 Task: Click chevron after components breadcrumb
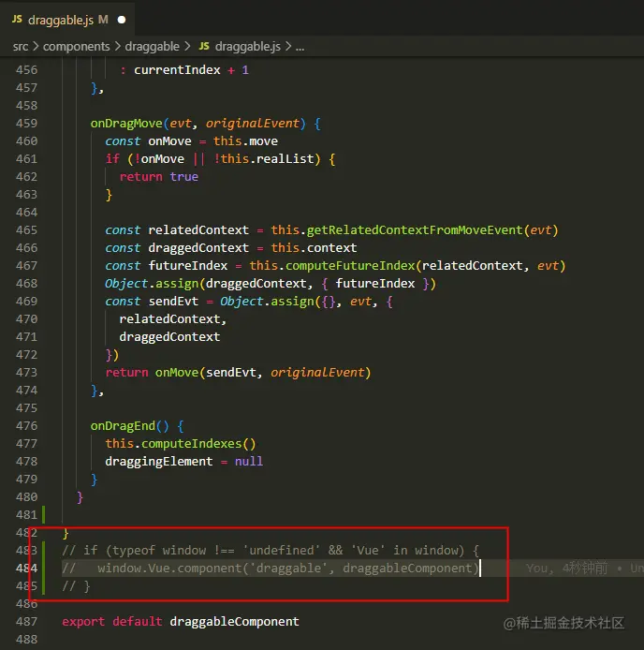point(118,47)
